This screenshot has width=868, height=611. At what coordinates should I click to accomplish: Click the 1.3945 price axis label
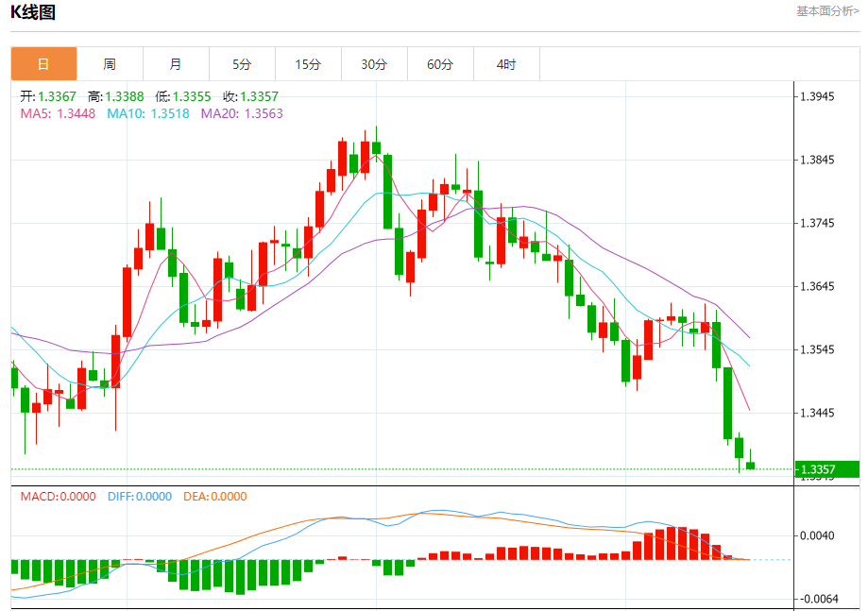817,97
